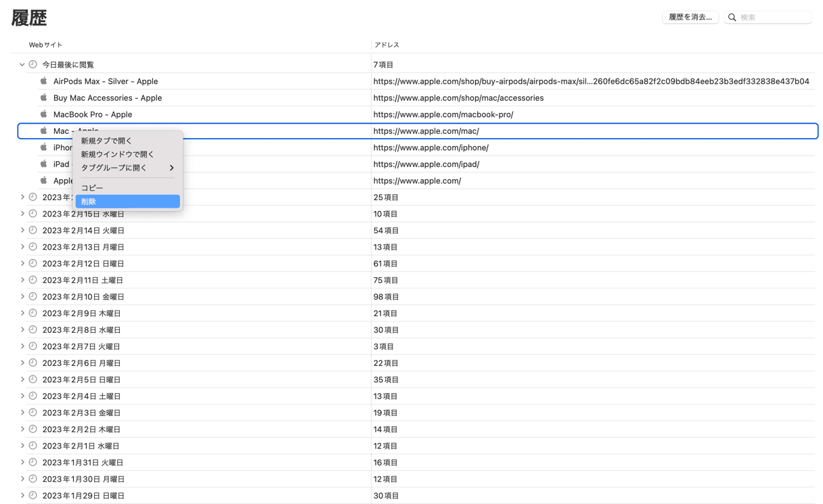Image resolution: width=823 pixels, height=504 pixels.
Task: Click clock icon beside 2023年2月10日 金曜日
Action: [x=32, y=296]
